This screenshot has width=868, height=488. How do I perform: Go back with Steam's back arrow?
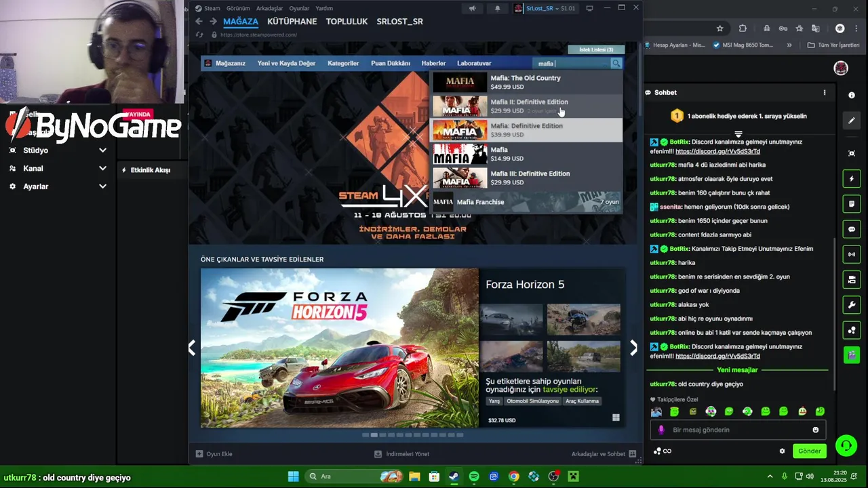click(199, 22)
